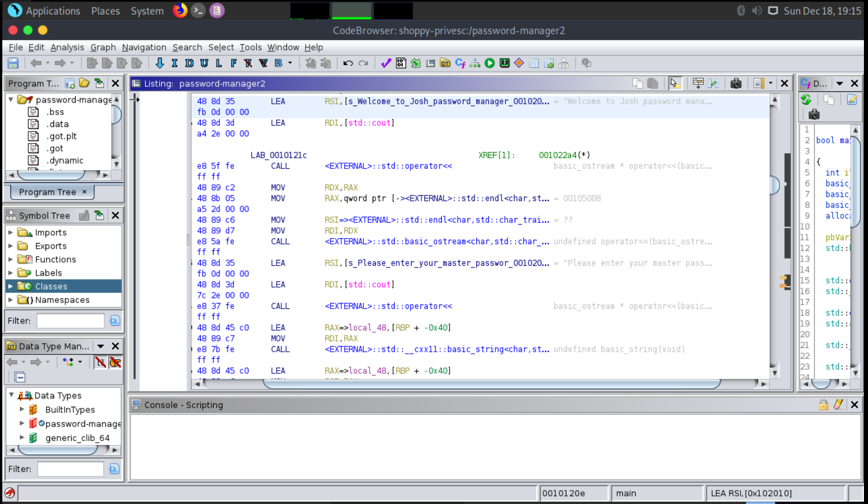
Task: Select the .got.plt section in Program Tree
Action: click(62, 136)
